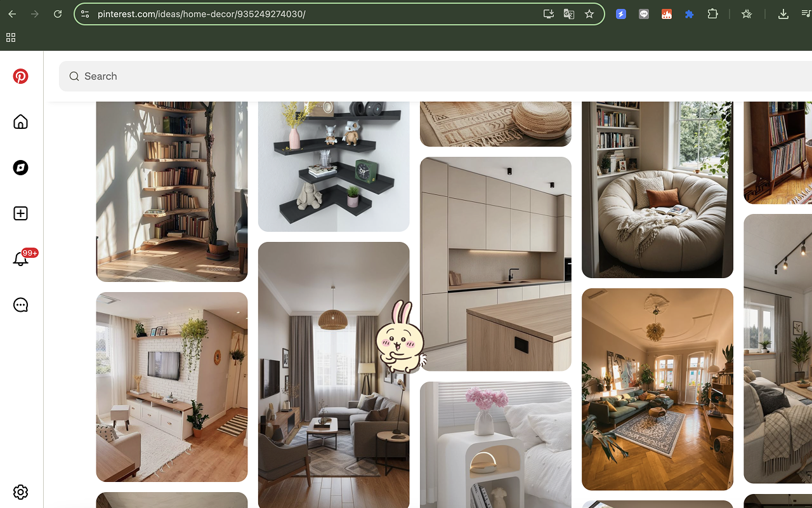View site information icon in address bar
Image resolution: width=812 pixels, height=508 pixels.
(85, 14)
